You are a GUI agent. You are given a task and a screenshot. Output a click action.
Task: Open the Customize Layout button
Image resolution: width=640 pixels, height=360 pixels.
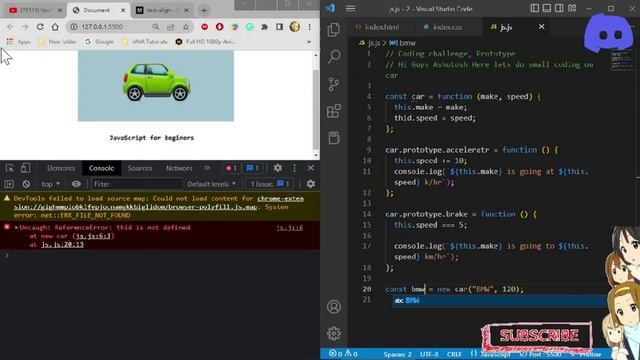pyautogui.click(x=572, y=8)
